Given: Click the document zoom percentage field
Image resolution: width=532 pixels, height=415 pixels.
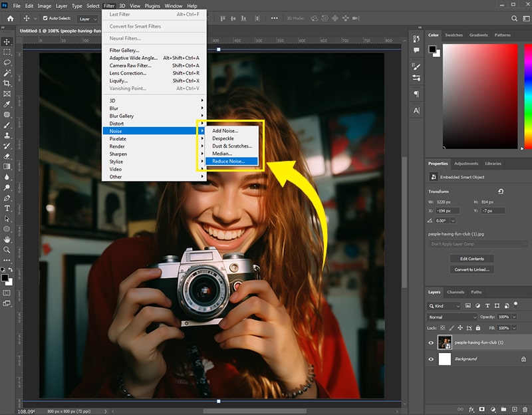Looking at the screenshot, I should [26, 411].
